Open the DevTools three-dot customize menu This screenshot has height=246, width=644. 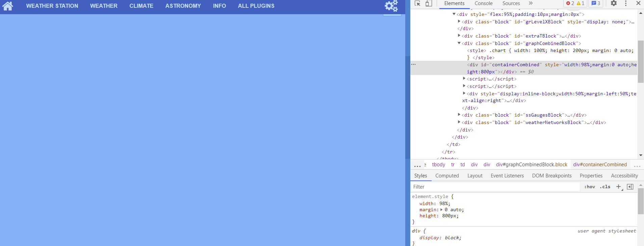(626, 3)
